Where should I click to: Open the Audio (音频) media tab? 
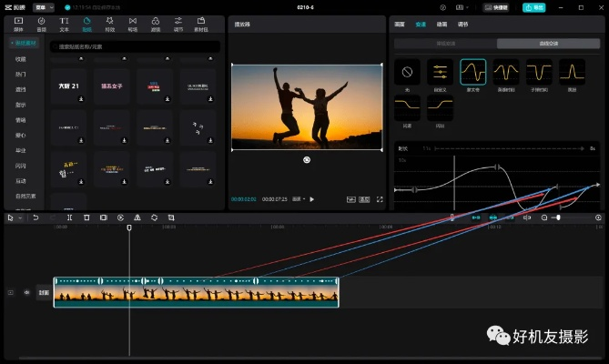41,22
